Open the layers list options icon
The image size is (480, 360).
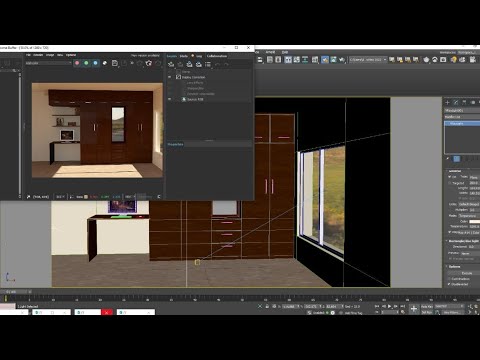click(208, 64)
